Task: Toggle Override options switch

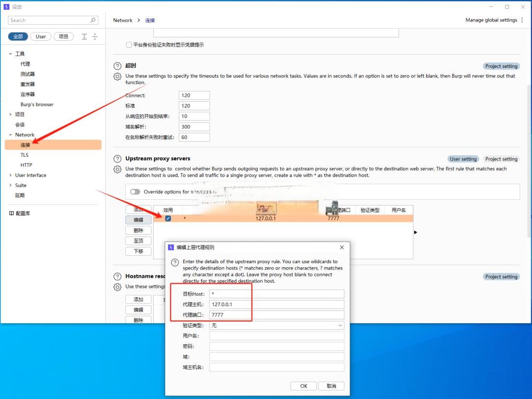Action: (x=135, y=192)
